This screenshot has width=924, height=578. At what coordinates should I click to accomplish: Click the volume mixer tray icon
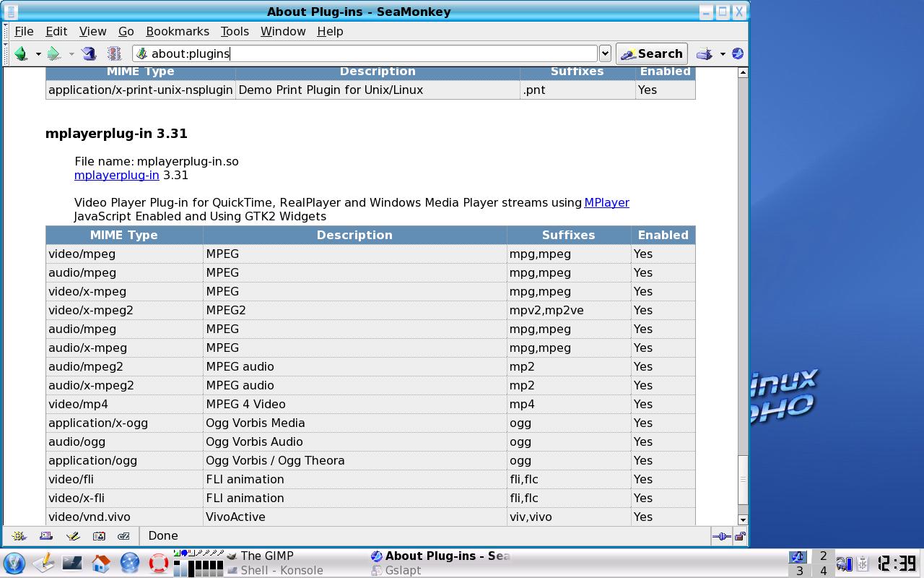[x=843, y=564]
